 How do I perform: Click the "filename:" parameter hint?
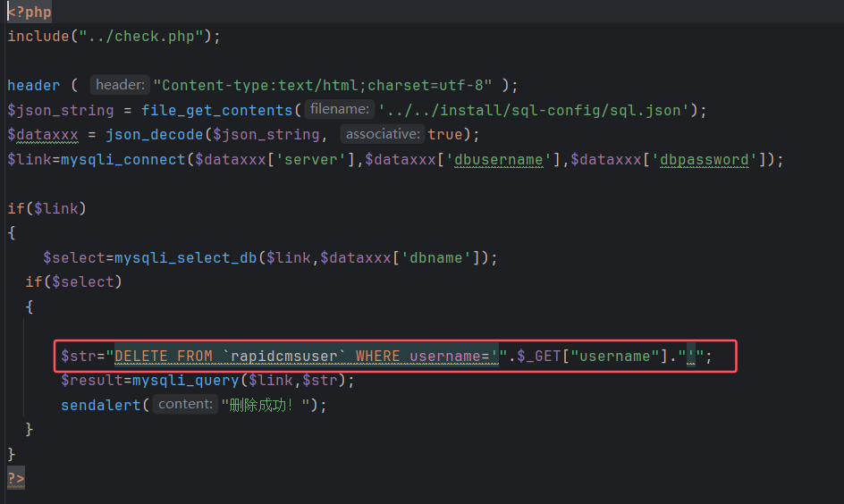point(338,110)
